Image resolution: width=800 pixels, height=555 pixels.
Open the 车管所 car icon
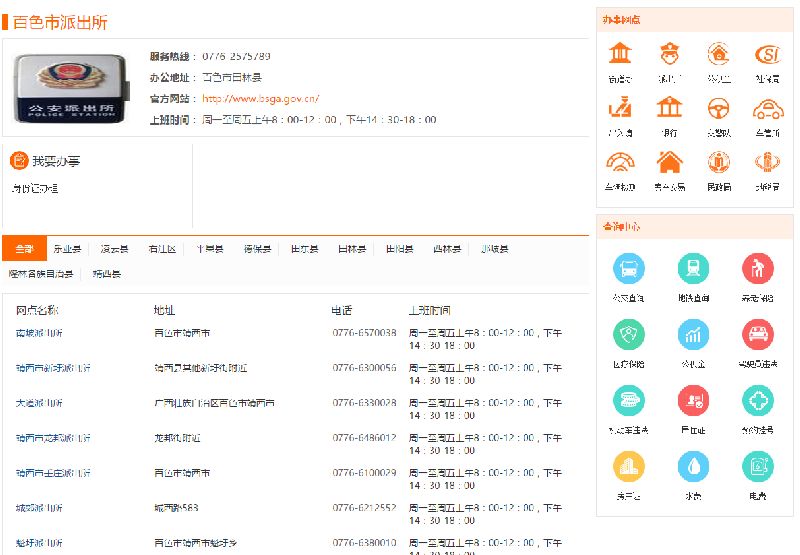tap(767, 108)
